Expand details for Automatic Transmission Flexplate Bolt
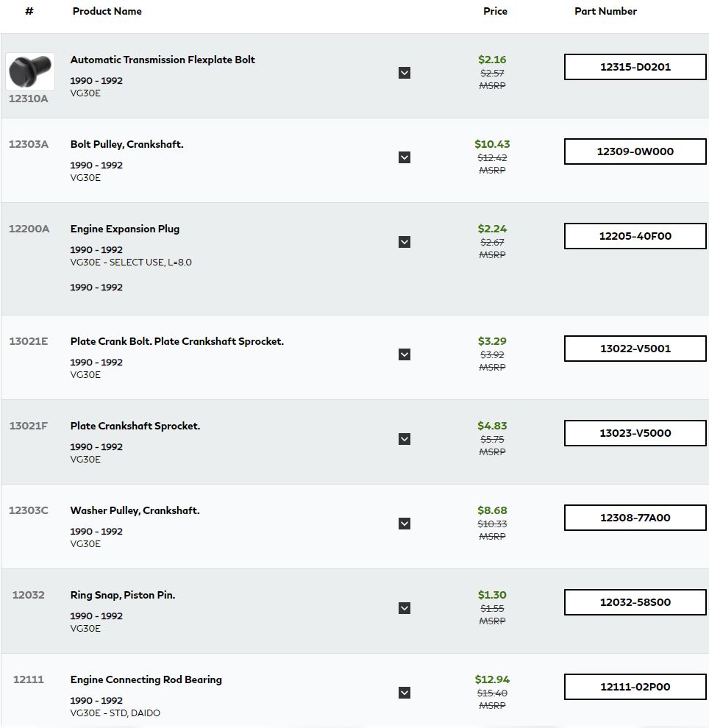Screen dimensions: 709x728 (x=405, y=73)
